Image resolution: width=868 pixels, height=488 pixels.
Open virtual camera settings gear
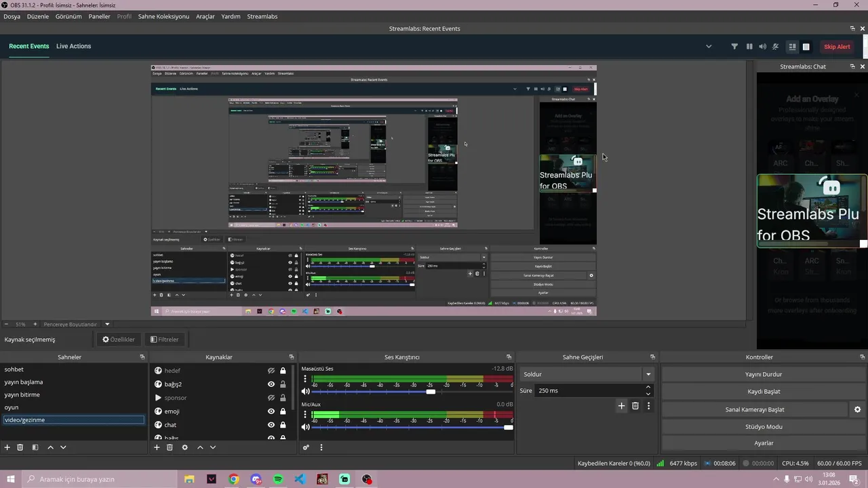(857, 409)
